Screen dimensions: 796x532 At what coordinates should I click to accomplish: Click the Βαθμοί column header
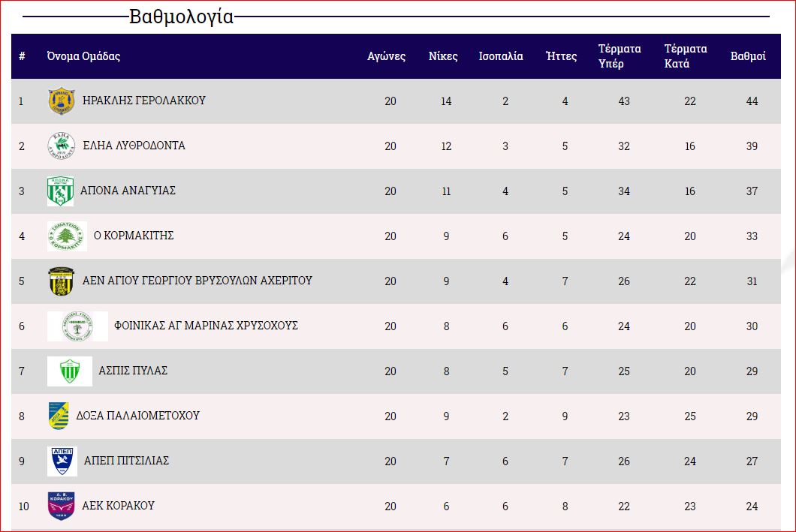(748, 56)
